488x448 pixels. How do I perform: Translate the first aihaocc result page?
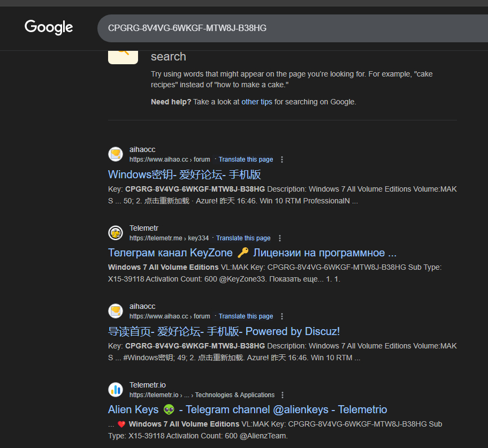246,160
